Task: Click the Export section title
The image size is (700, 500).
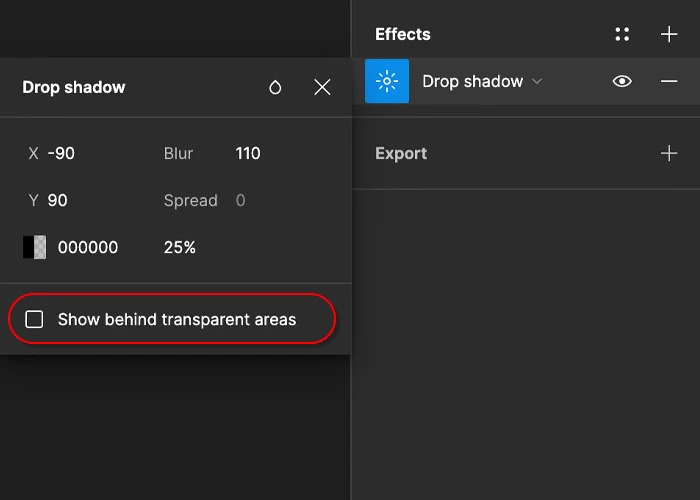Action: [401, 153]
